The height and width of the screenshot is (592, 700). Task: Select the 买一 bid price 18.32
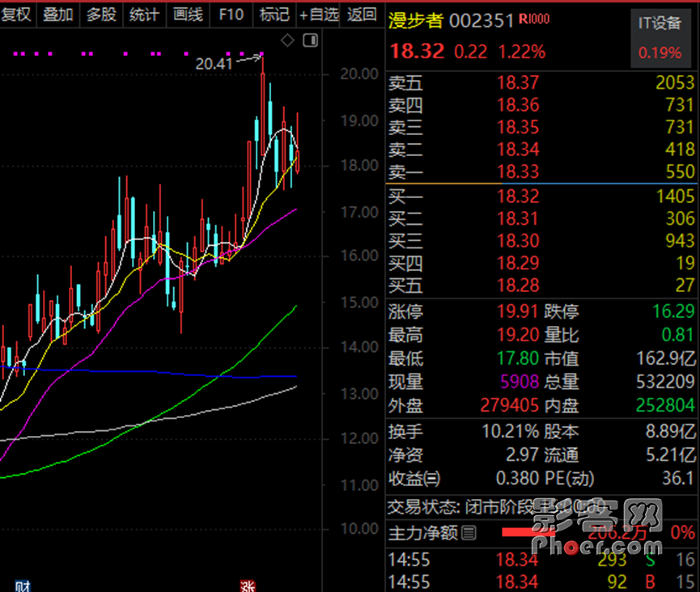tap(518, 197)
